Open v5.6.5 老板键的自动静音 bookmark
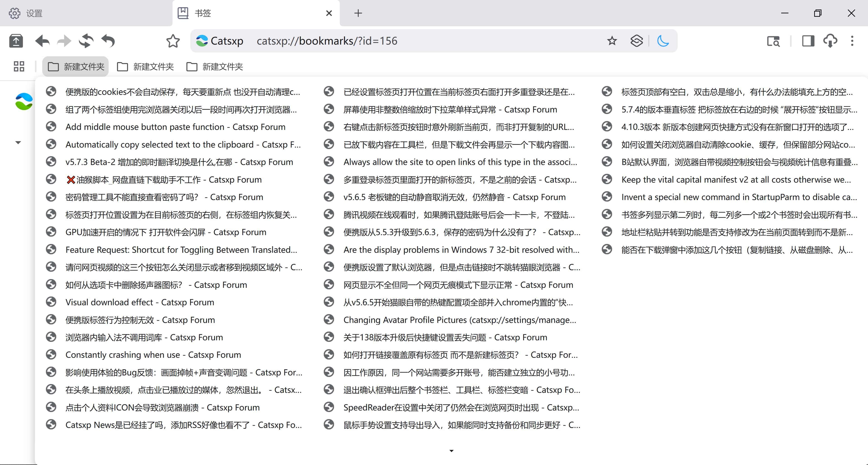The height and width of the screenshot is (465, 868). [x=452, y=197]
